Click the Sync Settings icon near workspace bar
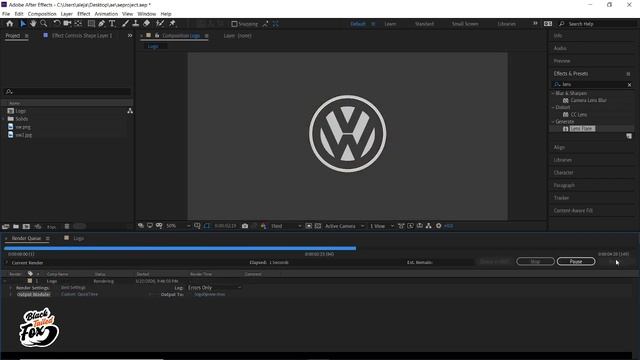The height and width of the screenshot is (360, 640). click(548, 24)
